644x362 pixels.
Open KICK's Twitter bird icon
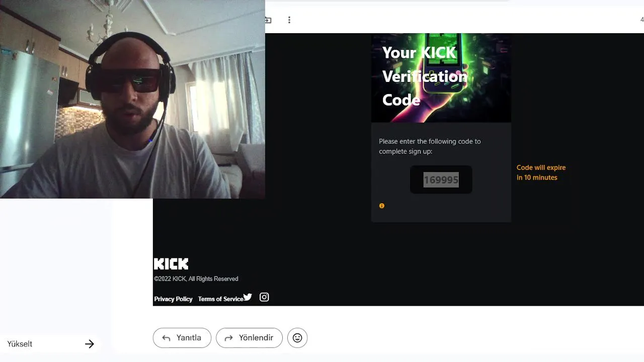248,297
